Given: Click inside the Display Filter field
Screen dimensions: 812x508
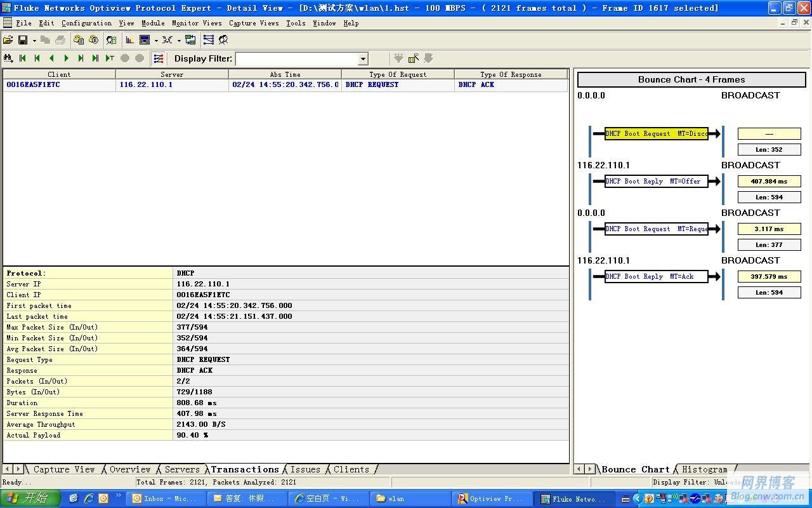Looking at the screenshot, I should (297, 59).
